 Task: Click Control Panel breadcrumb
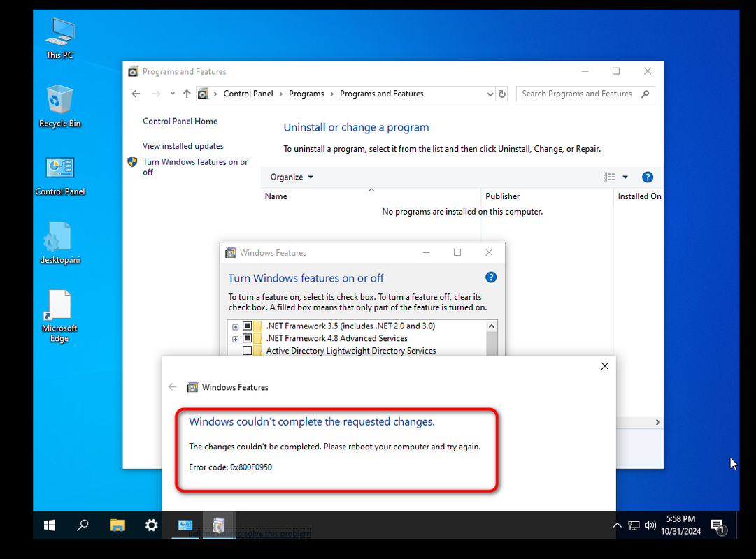(248, 94)
